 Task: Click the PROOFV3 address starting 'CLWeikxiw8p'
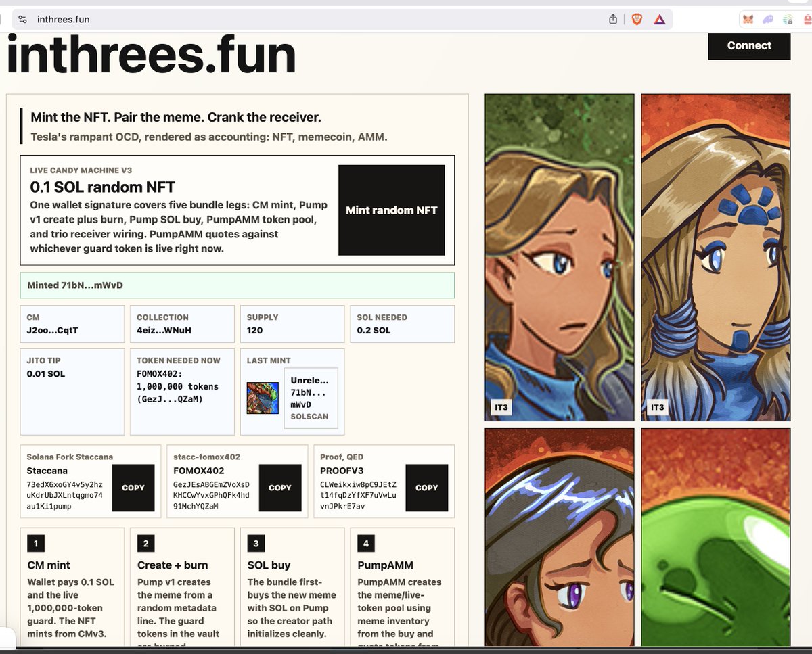click(x=359, y=495)
